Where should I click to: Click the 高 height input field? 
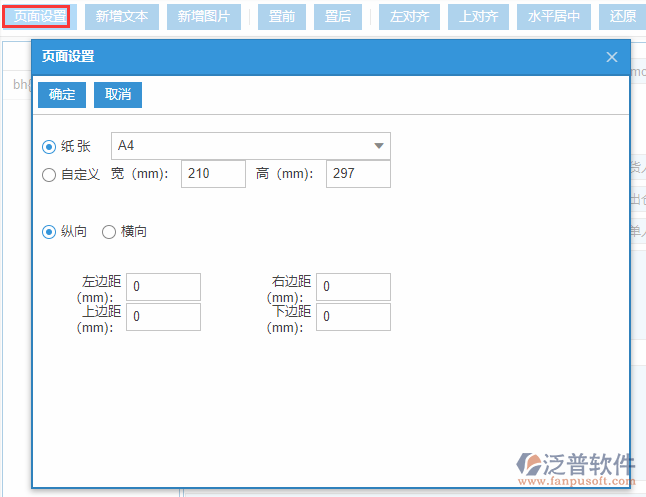358,174
